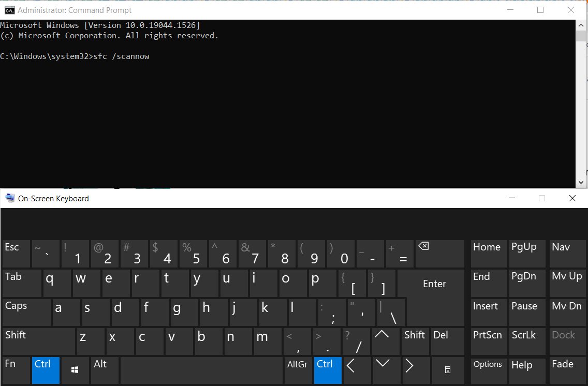
Task: Click the Nav key
Action: (x=567, y=254)
